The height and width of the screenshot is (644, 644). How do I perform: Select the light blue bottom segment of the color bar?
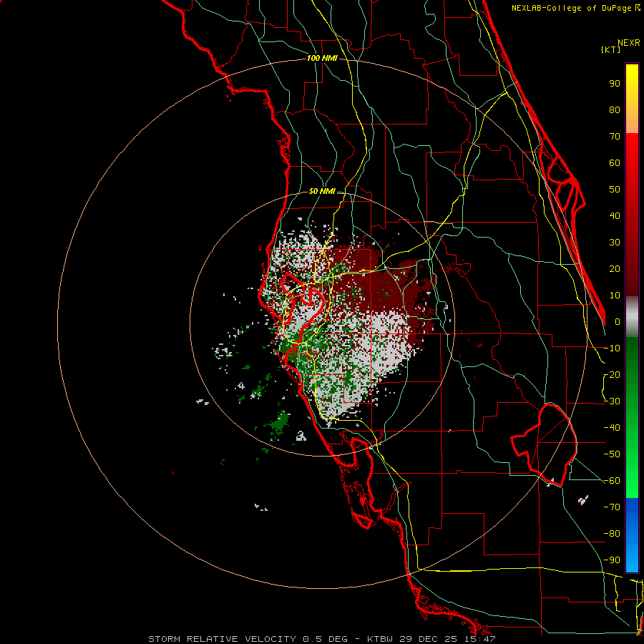pyautogui.click(x=632, y=559)
